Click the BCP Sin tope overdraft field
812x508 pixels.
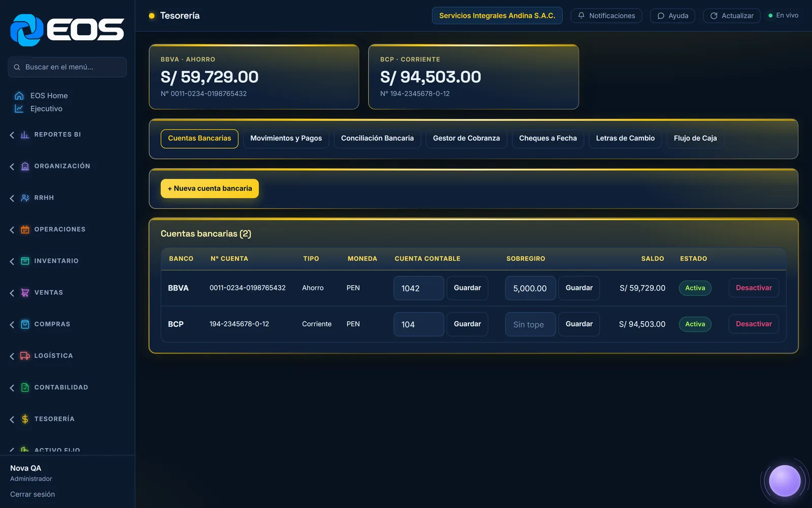(x=530, y=324)
